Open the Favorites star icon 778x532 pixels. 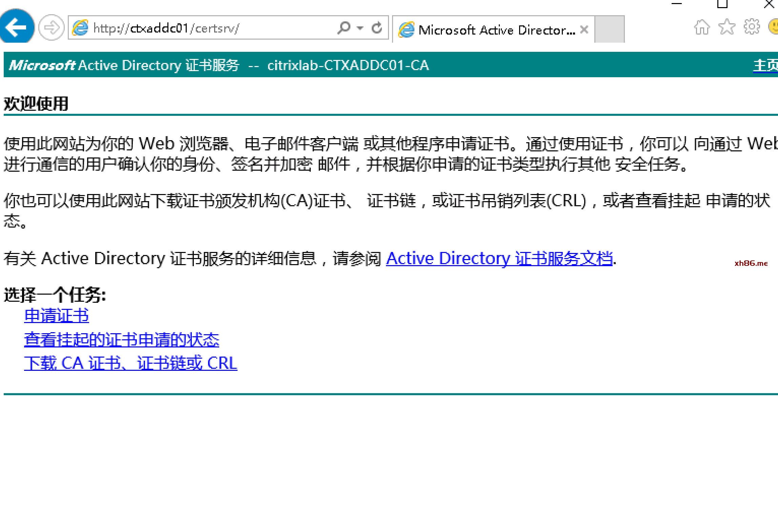pyautogui.click(x=726, y=27)
